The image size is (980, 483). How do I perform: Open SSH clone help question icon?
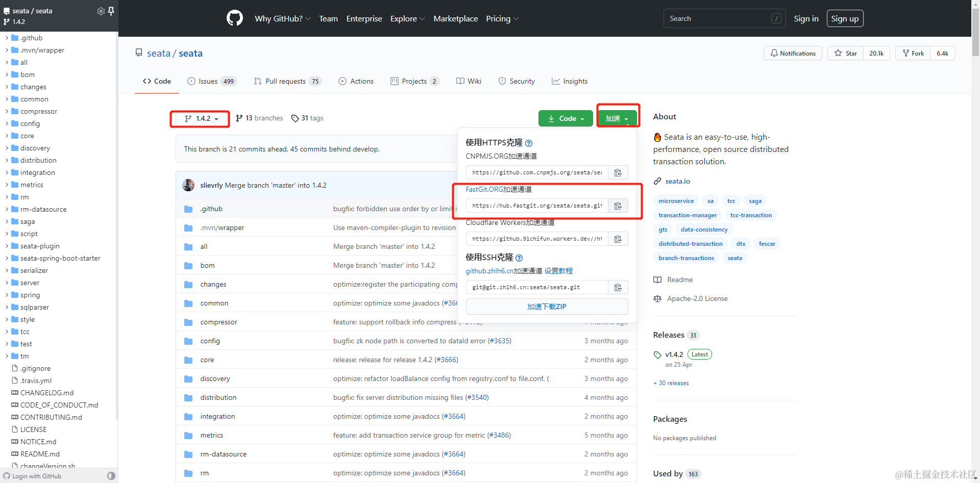coord(519,258)
